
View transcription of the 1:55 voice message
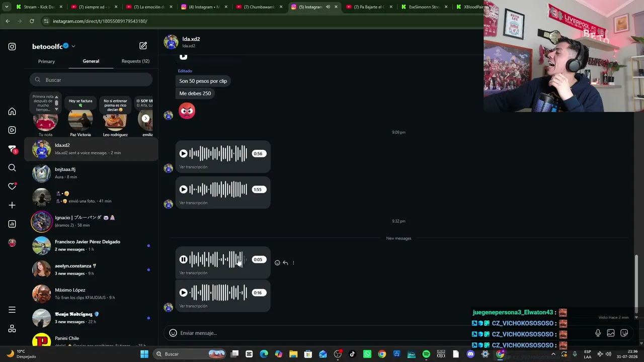pyautogui.click(x=193, y=203)
